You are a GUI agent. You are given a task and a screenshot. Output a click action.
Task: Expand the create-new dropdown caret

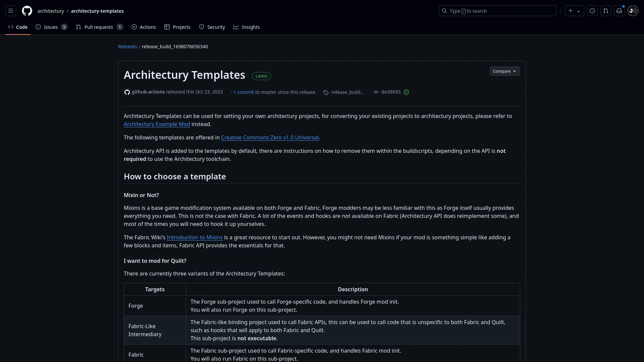[579, 11]
